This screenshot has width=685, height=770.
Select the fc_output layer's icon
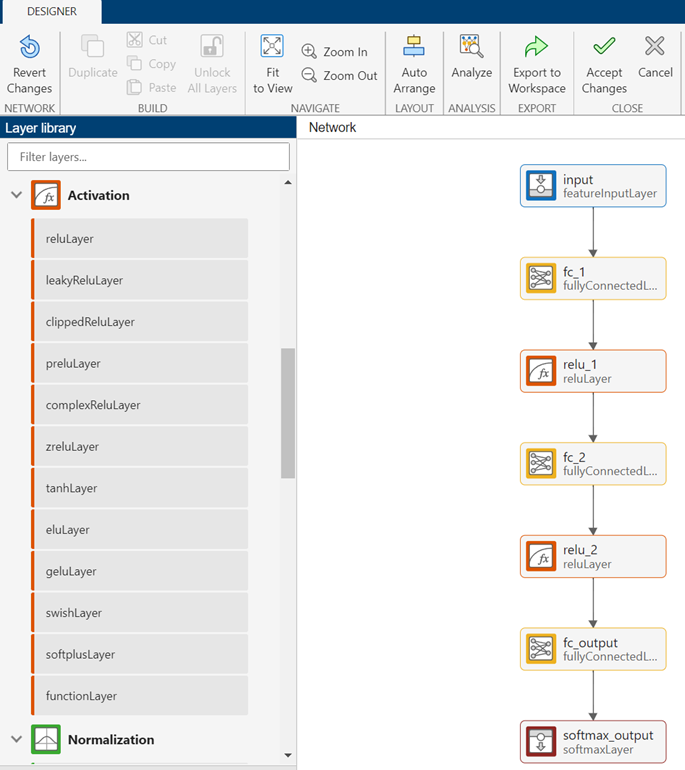(541, 649)
